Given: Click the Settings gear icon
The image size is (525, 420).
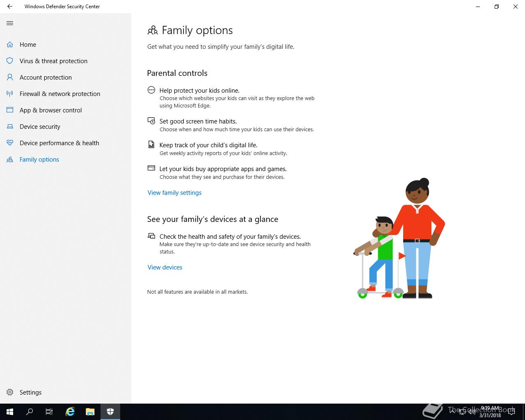Looking at the screenshot, I should tap(10, 392).
